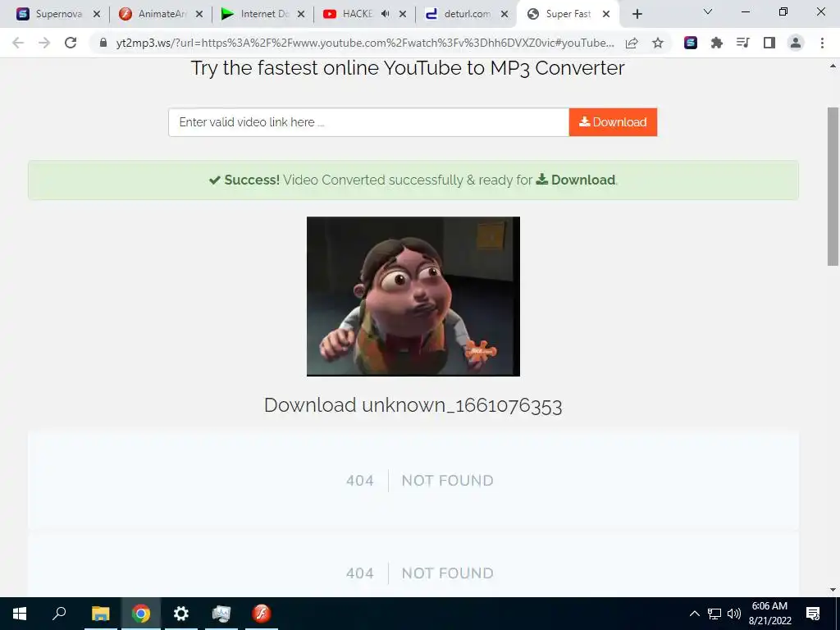
Task: Click the converted video thumbnail
Action: click(x=413, y=296)
